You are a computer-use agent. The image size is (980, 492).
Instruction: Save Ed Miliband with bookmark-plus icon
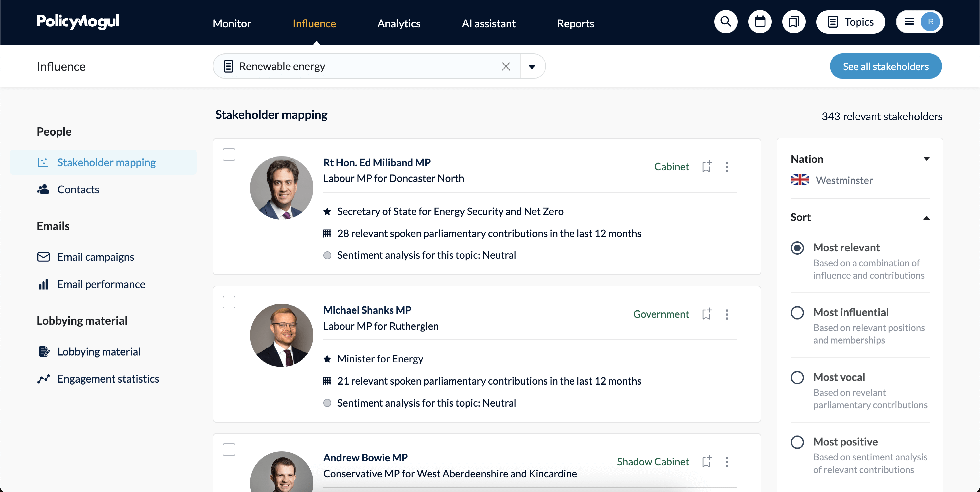point(706,166)
